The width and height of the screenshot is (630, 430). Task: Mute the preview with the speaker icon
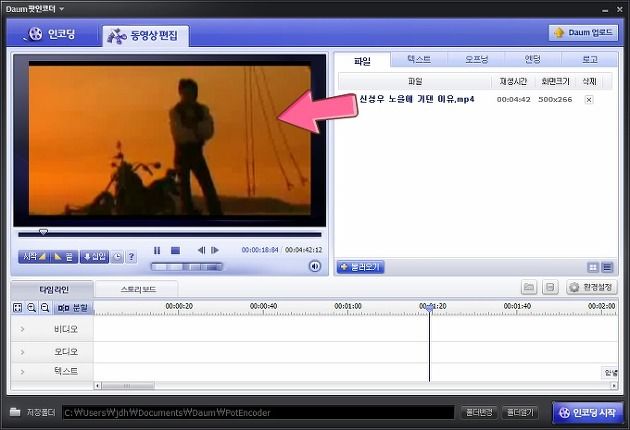click(315, 266)
